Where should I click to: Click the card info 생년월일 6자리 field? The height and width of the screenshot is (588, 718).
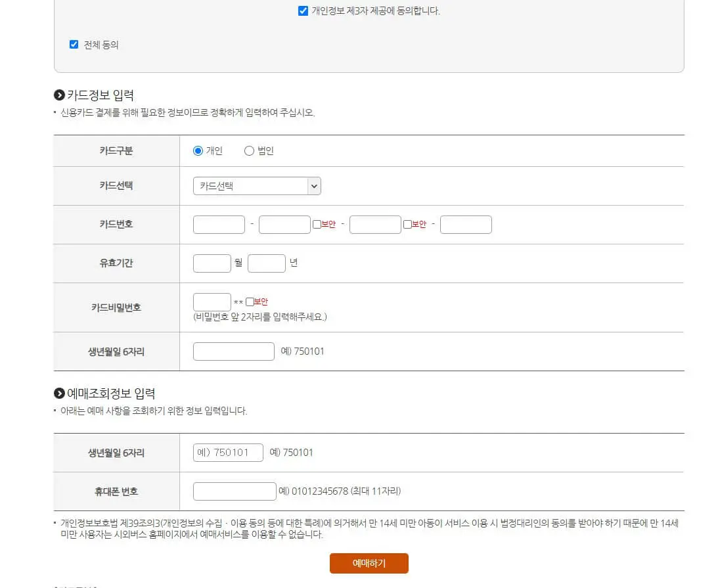coord(234,351)
